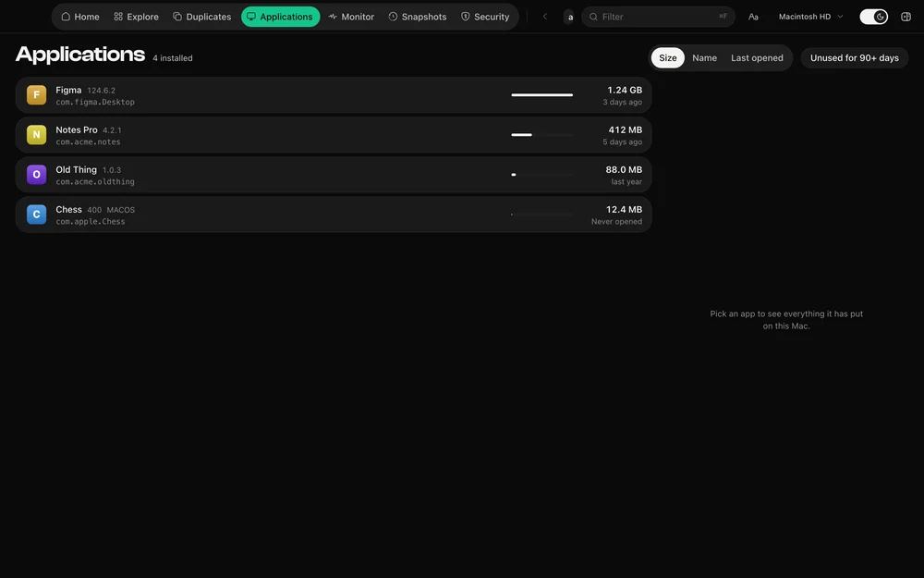Select the Figma app name

point(68,91)
